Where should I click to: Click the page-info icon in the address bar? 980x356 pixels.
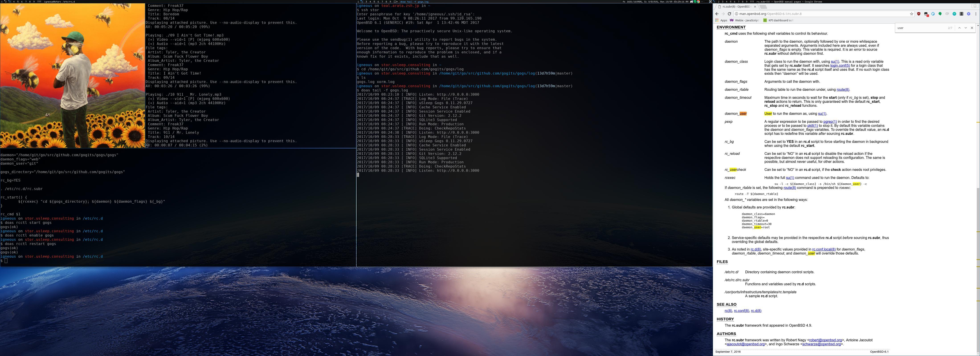pos(737,14)
